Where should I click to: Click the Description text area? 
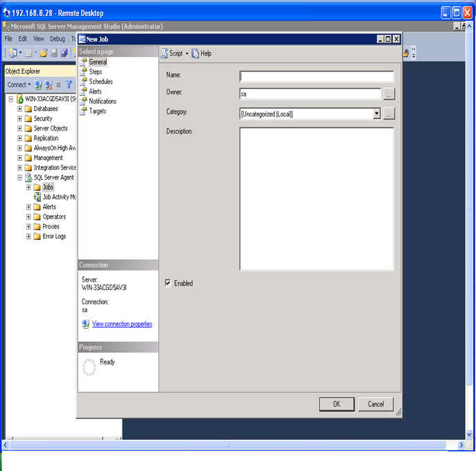pos(316,199)
